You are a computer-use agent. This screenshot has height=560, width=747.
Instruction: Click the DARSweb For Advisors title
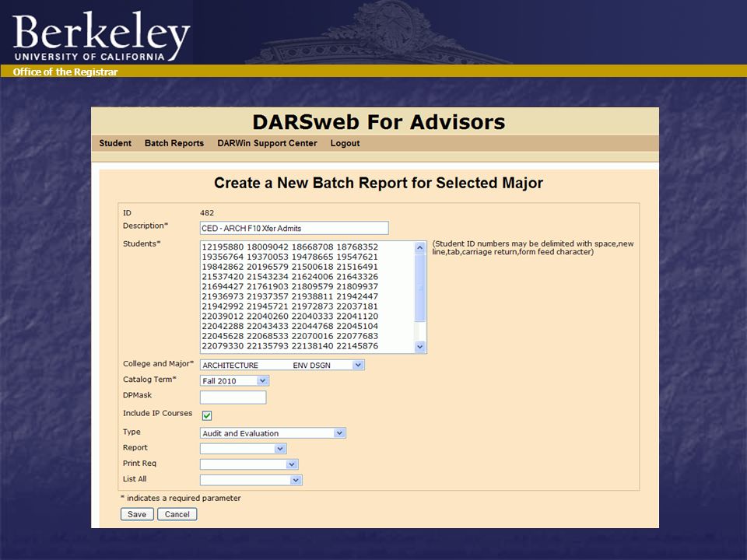[378, 122]
